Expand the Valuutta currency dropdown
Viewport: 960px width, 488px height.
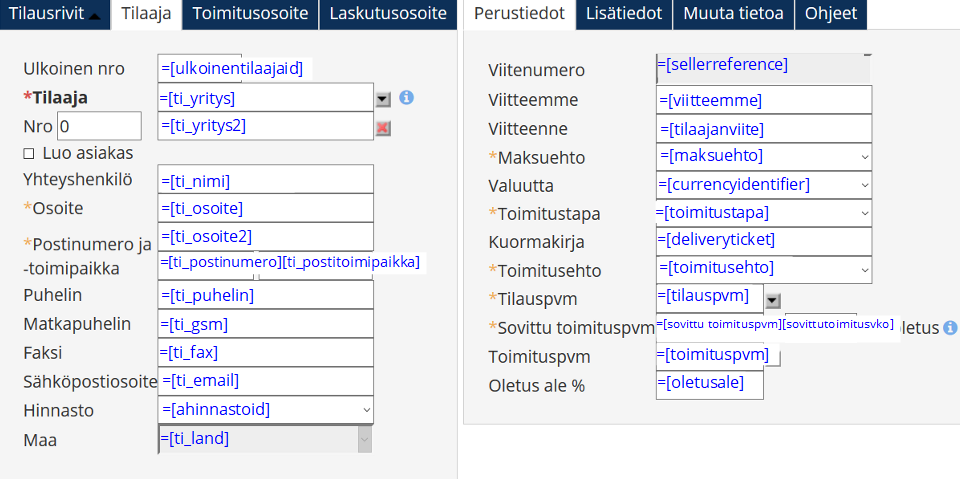tap(864, 186)
